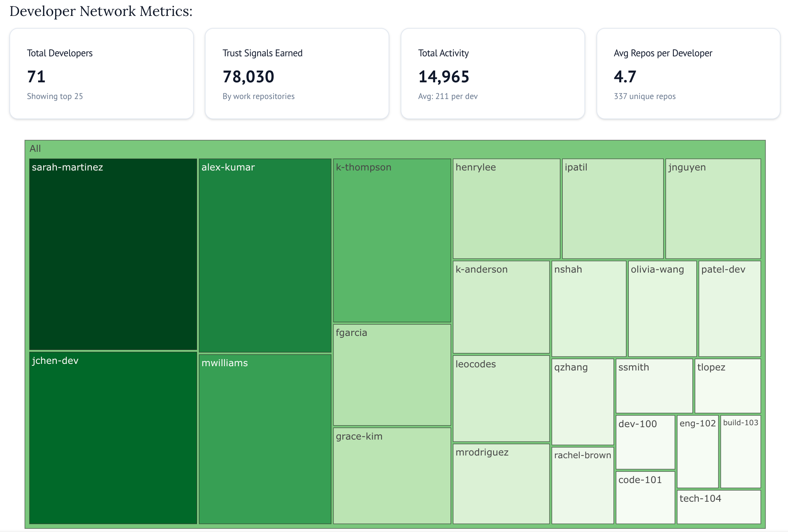The width and height of the screenshot is (788, 532).
Task: Open the ipatil treemap block
Action: (x=612, y=209)
